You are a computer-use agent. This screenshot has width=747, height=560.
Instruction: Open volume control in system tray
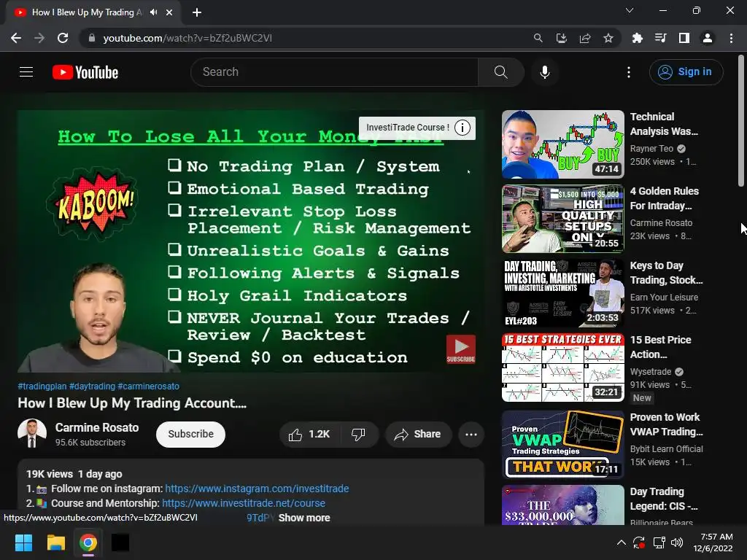click(x=676, y=542)
